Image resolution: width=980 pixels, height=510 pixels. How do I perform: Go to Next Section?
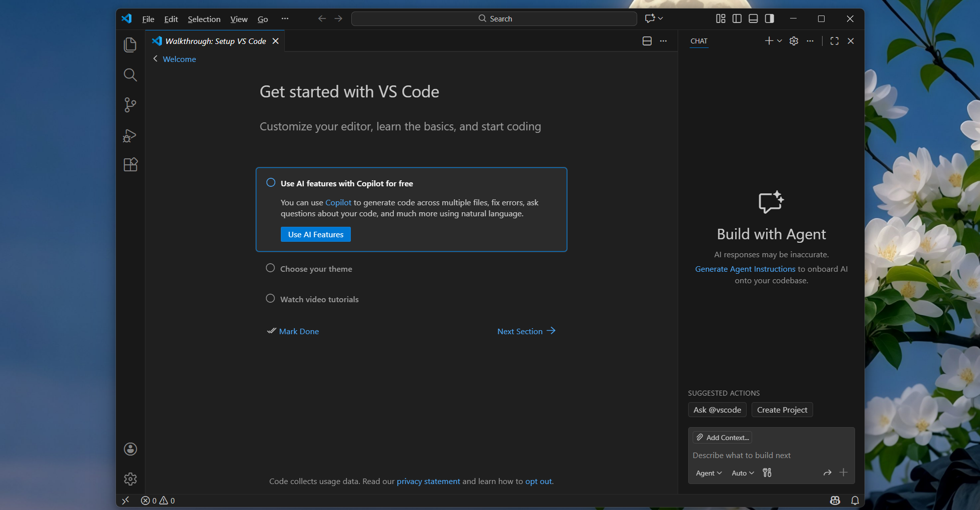coord(526,331)
